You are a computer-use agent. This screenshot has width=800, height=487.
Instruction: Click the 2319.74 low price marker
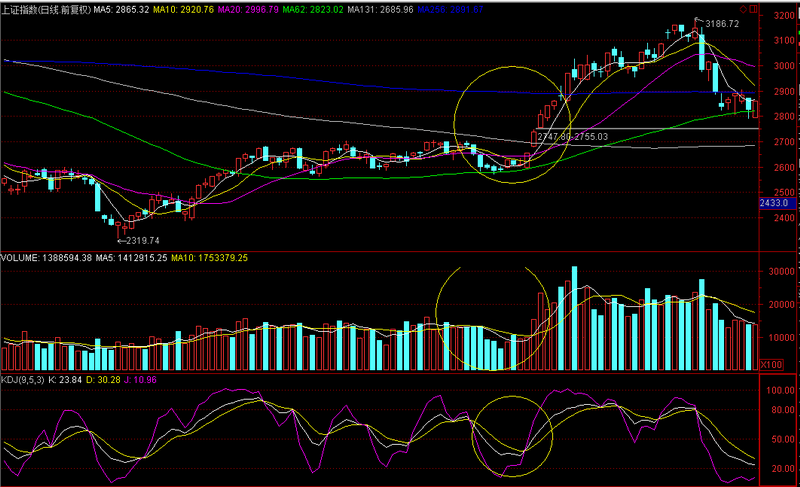point(142,240)
